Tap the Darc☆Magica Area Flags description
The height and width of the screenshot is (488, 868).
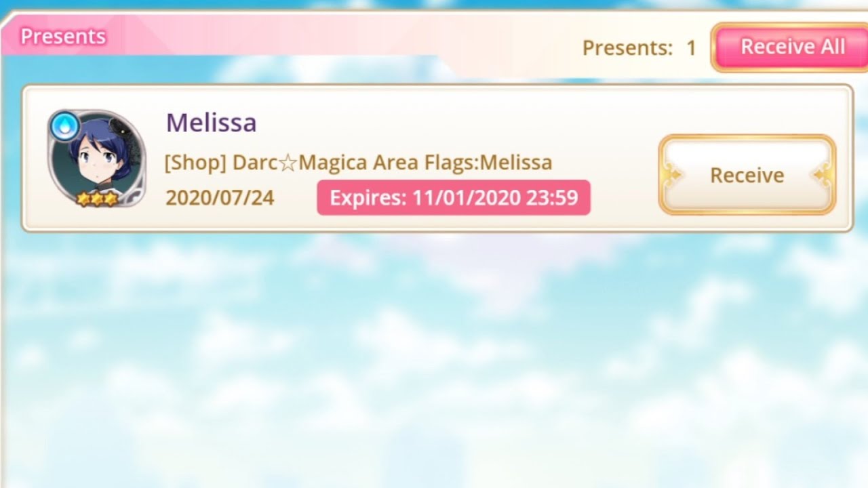pyautogui.click(x=358, y=163)
